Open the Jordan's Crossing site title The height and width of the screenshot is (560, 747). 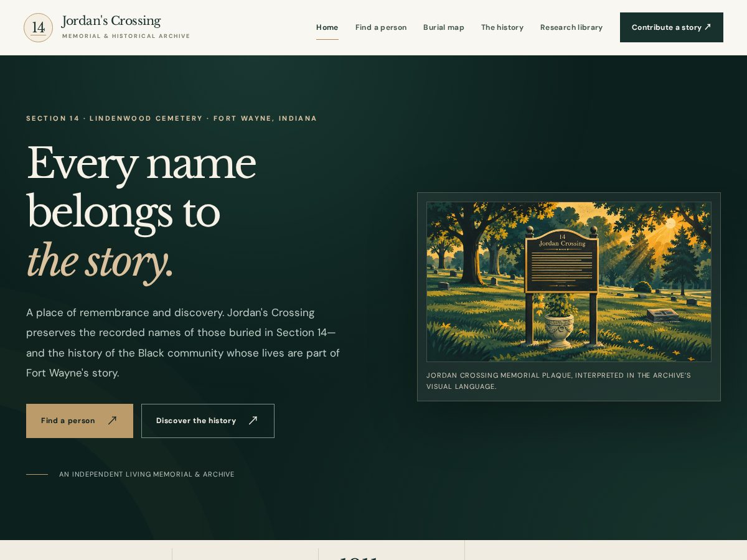click(x=111, y=21)
